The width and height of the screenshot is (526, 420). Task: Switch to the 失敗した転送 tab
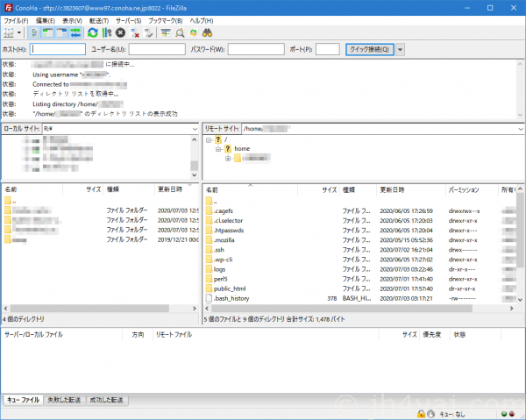tap(63, 400)
